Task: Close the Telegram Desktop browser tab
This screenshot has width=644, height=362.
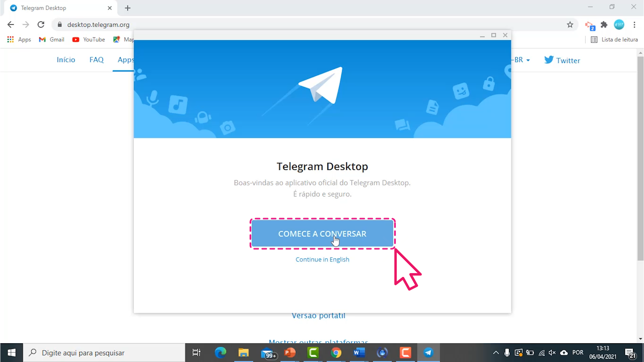Action: click(x=110, y=8)
